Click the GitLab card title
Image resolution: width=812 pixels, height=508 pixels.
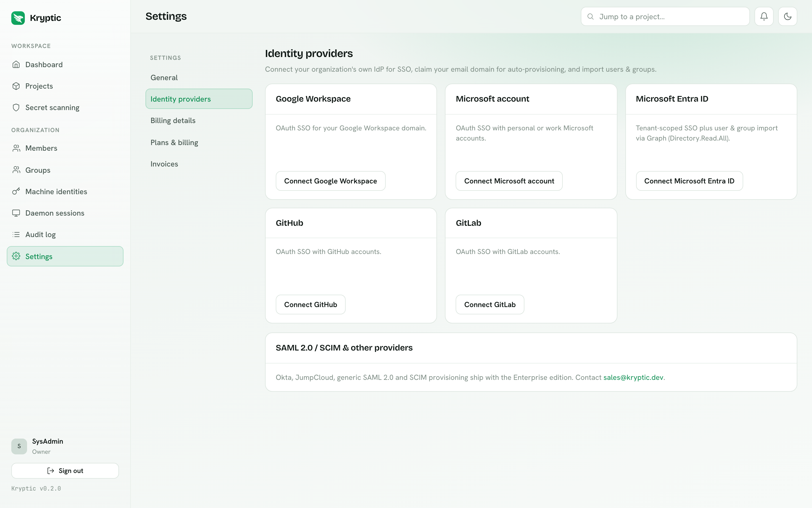(468, 223)
